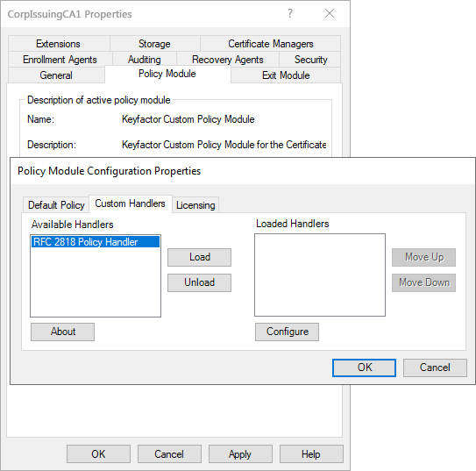Go to the Enrollment Agents tab
The width and height of the screenshot is (476, 471).
[60, 60]
